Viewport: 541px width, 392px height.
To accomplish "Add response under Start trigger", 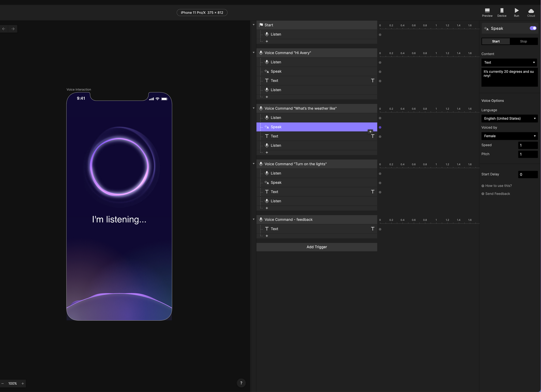I will tap(267, 41).
